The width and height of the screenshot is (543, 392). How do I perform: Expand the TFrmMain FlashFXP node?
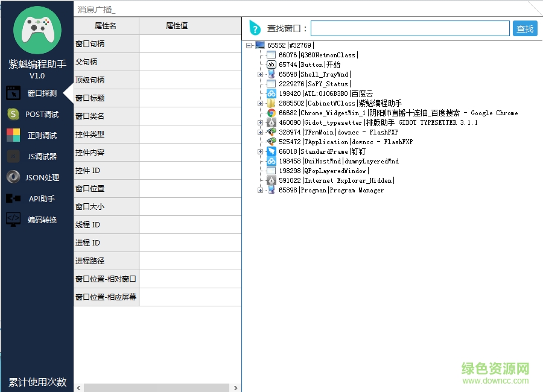coord(260,132)
